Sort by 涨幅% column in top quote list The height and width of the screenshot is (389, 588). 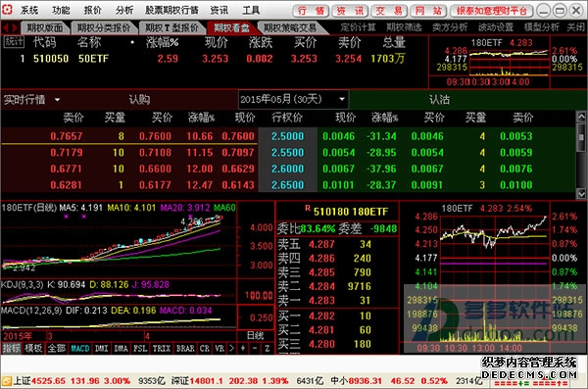coord(162,42)
